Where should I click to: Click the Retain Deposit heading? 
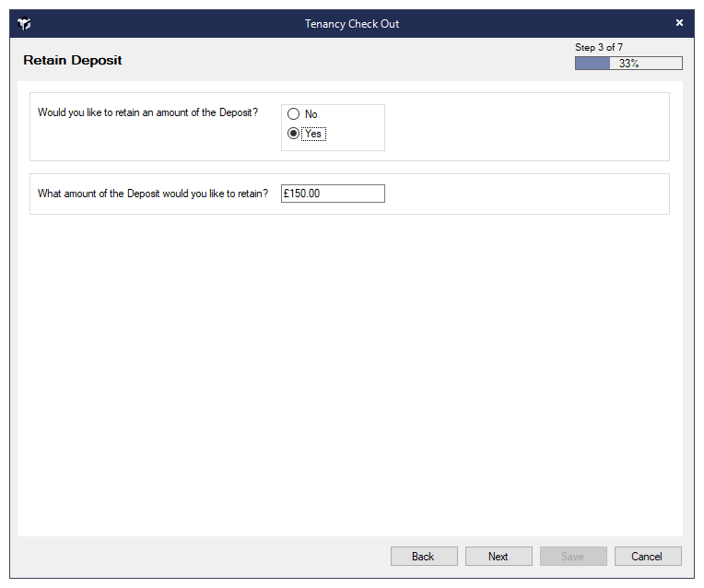tap(73, 61)
